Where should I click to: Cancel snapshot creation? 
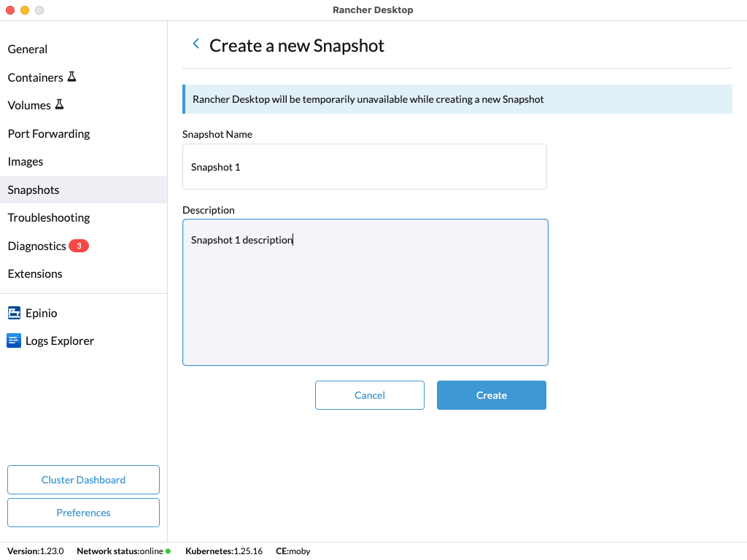point(370,395)
